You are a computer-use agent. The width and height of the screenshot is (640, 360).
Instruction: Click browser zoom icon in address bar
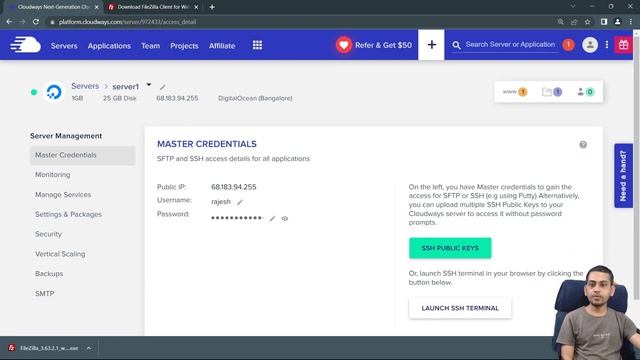[x=560, y=22]
